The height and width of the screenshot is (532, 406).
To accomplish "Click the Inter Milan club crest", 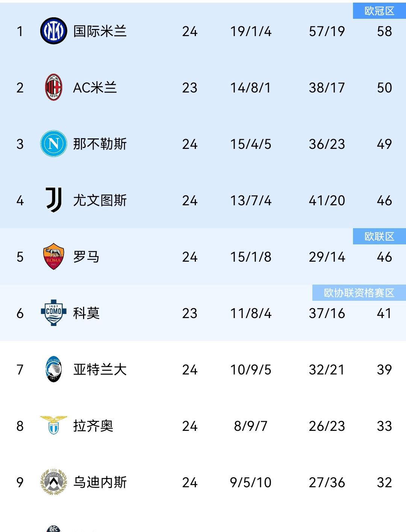I will pyautogui.click(x=53, y=31).
